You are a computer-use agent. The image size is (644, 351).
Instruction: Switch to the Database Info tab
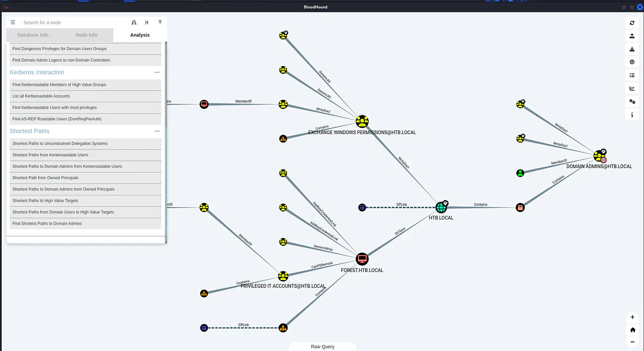pos(33,35)
